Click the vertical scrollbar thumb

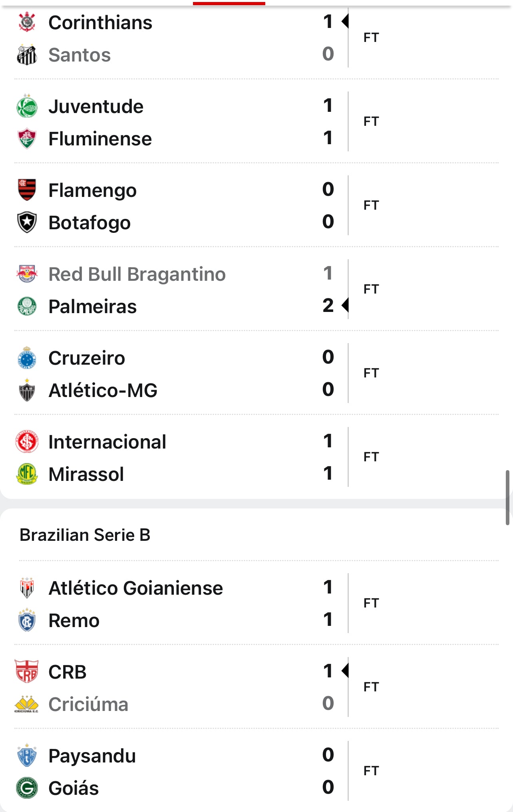pos(507,498)
